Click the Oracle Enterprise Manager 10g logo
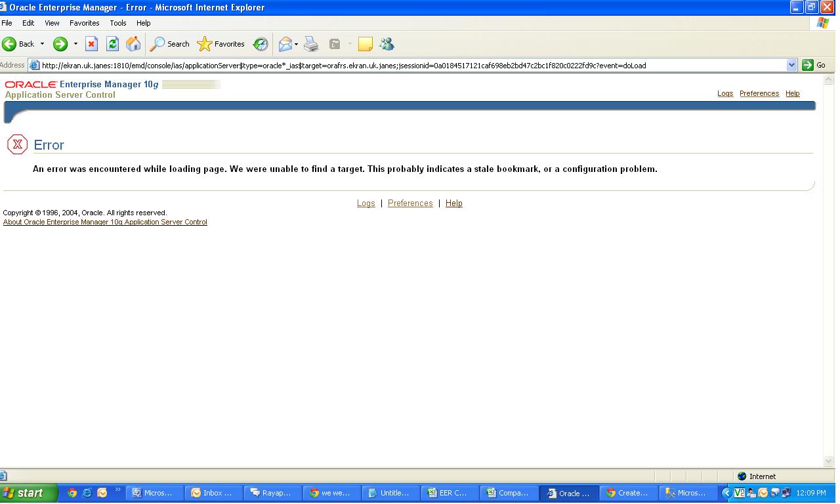The width and height of the screenshot is (840, 504). 81,85
